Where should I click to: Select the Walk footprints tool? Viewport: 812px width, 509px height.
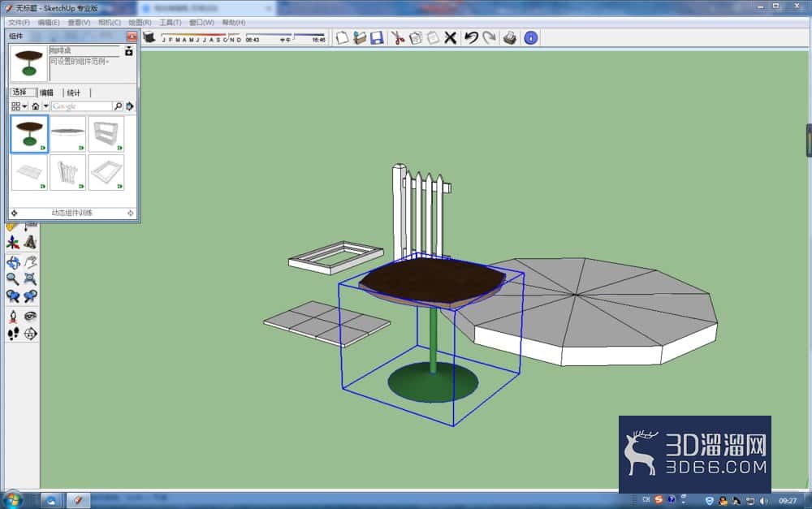[x=13, y=334]
